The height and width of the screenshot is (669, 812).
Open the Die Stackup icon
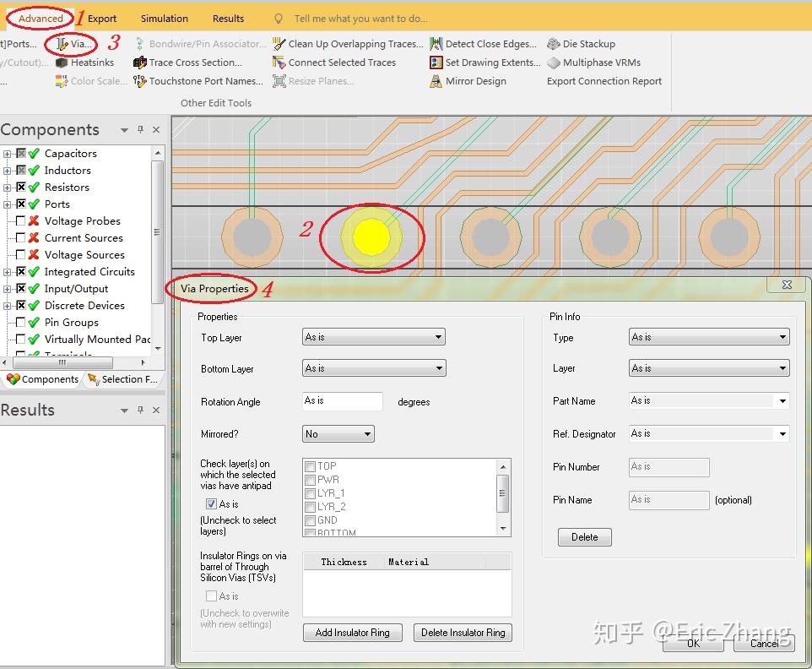[554, 44]
